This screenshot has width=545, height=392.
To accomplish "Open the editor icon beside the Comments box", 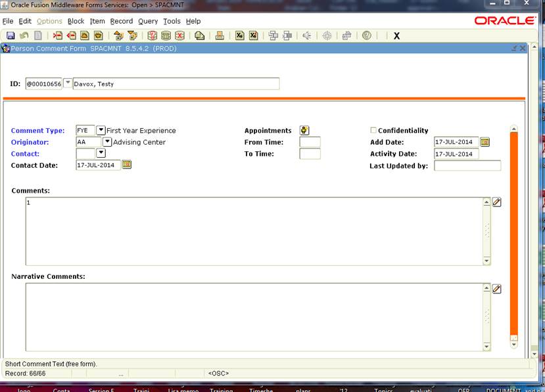I will coord(497,202).
